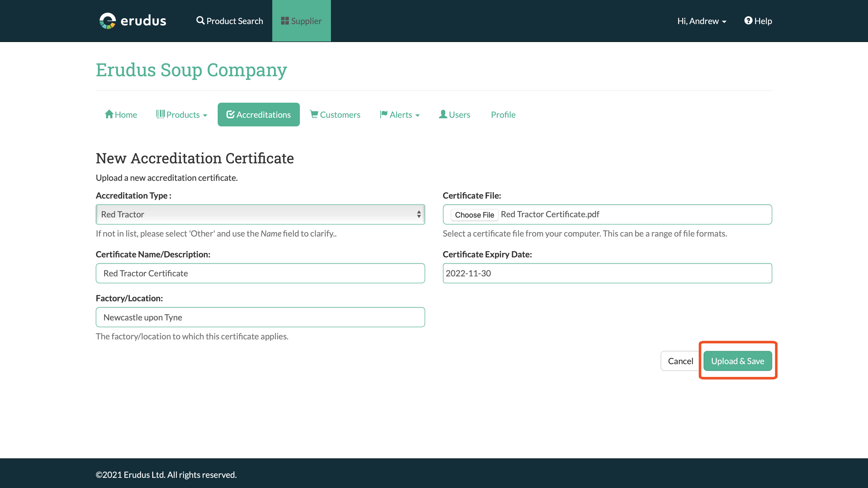Click the Factory/Location text field
868x488 pixels.
(260, 317)
